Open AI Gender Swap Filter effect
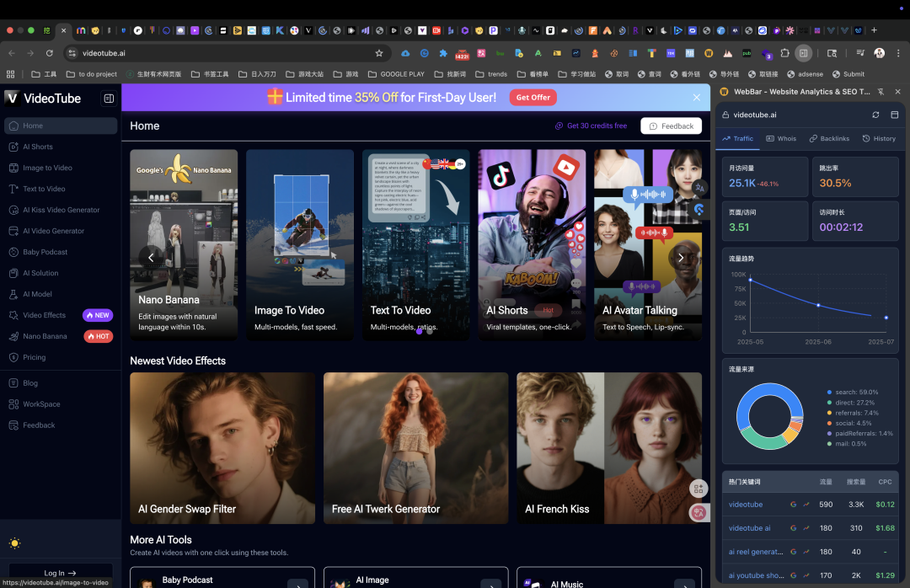Image resolution: width=910 pixels, height=588 pixels. [222, 448]
